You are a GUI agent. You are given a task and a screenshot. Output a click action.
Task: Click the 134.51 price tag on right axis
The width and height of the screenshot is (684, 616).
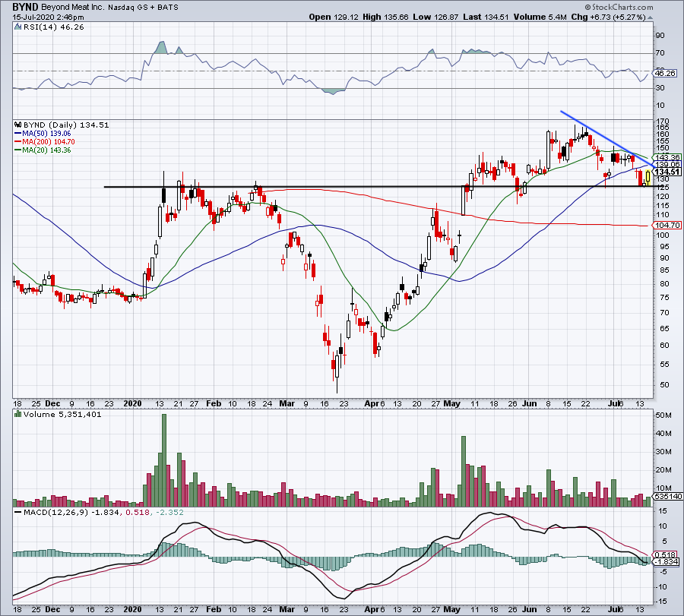(x=667, y=172)
